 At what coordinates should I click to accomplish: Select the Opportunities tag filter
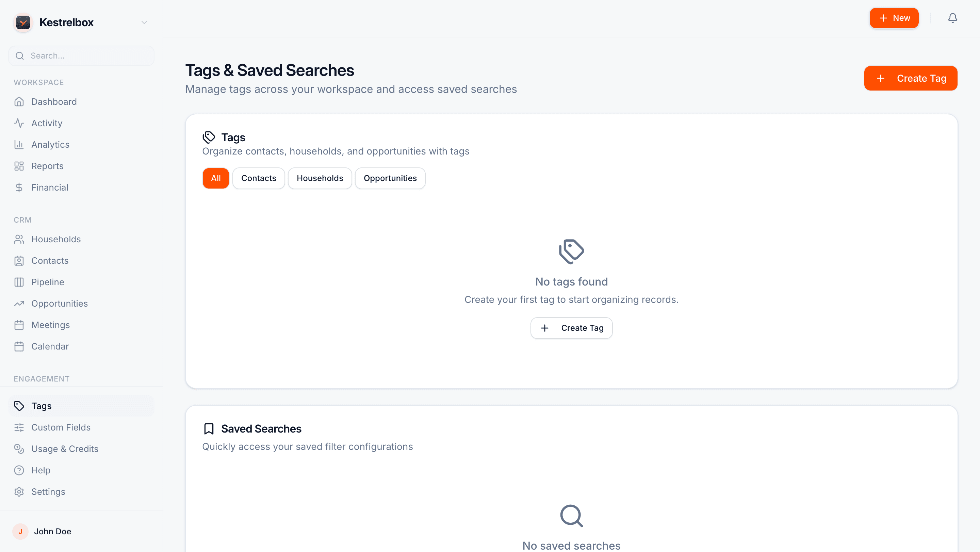coord(390,178)
